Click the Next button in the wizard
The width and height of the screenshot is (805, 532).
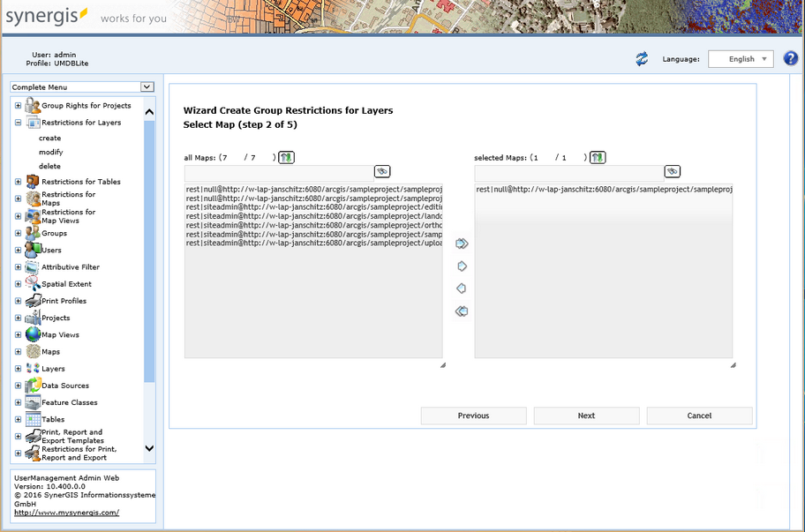click(585, 416)
